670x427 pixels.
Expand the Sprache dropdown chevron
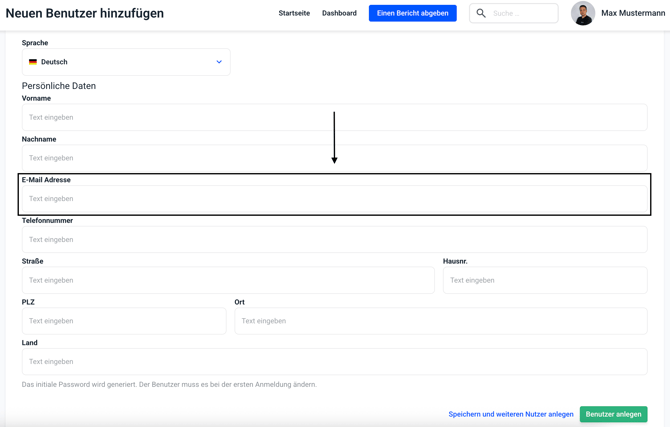click(x=219, y=62)
